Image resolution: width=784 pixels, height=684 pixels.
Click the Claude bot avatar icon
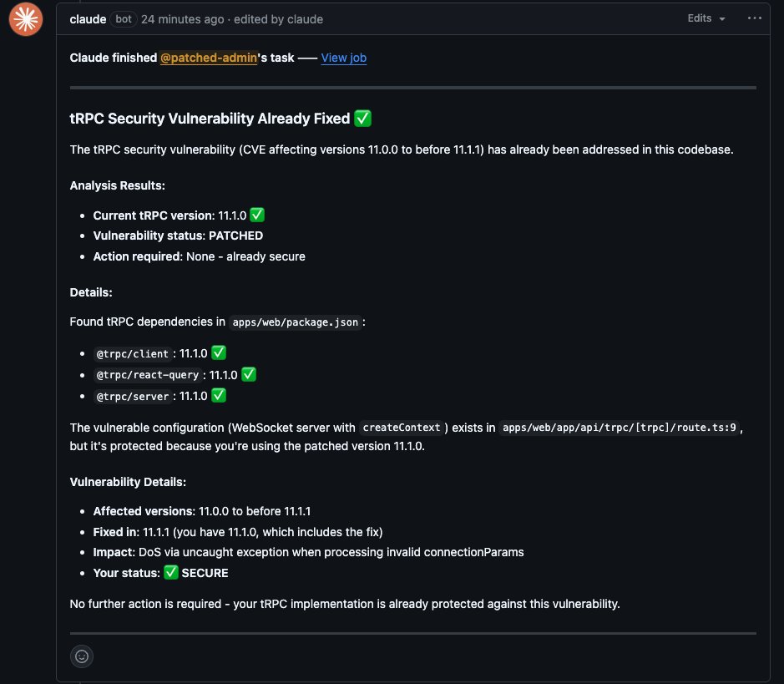click(26, 19)
